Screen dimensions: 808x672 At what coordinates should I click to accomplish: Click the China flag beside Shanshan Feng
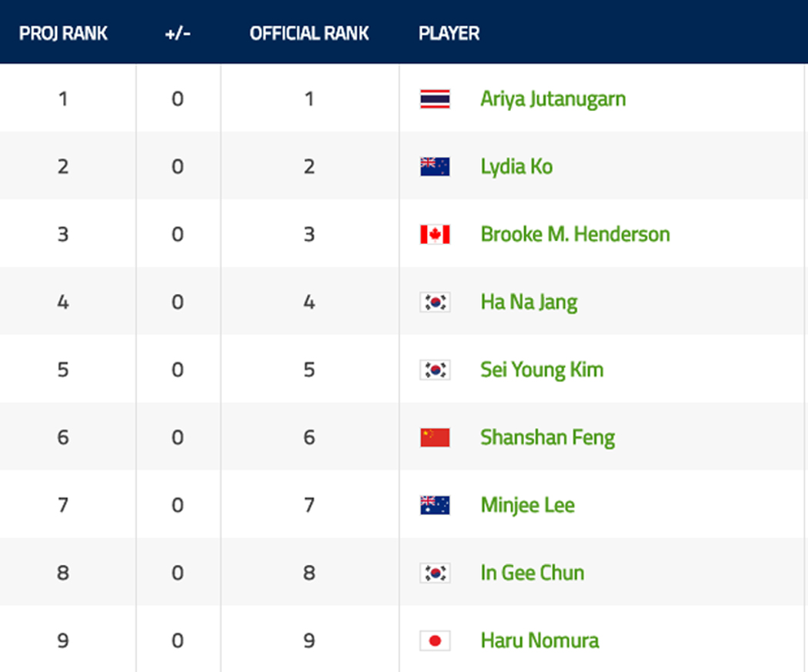coord(435,437)
